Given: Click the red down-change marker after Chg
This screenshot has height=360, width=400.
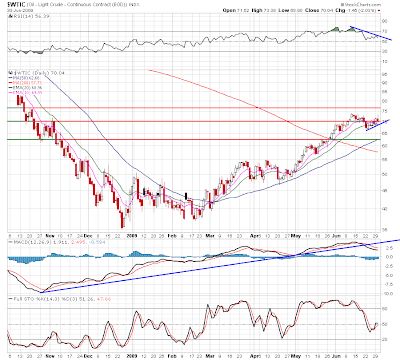Looking at the screenshot, I should (379, 11).
